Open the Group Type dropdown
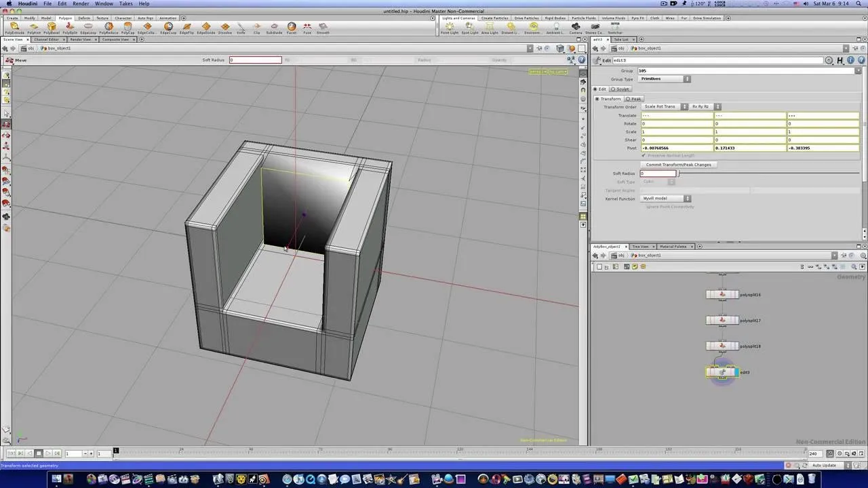Image resolution: width=868 pixels, height=488 pixels. pyautogui.click(x=665, y=79)
